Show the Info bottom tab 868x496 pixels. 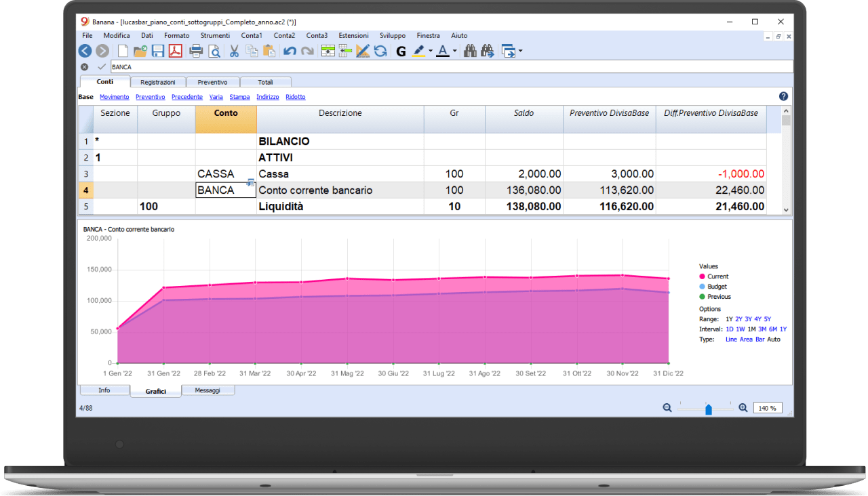[104, 390]
